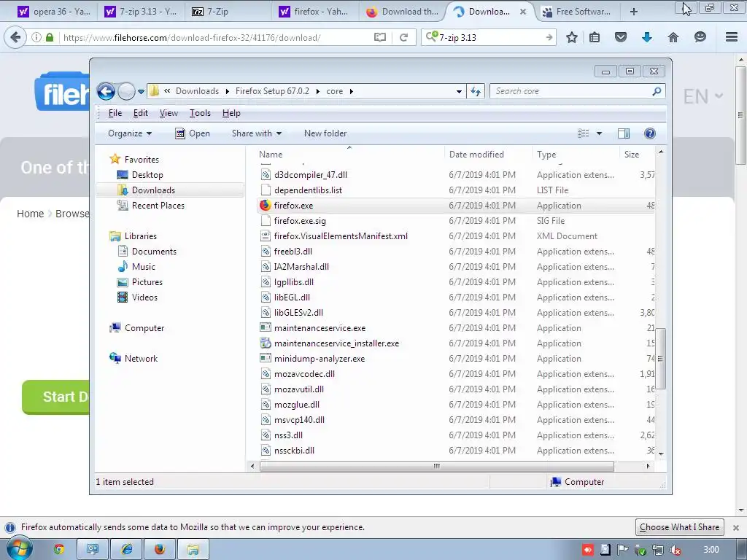Select Network in navigation pane
This screenshot has width=747, height=560.
point(141,358)
